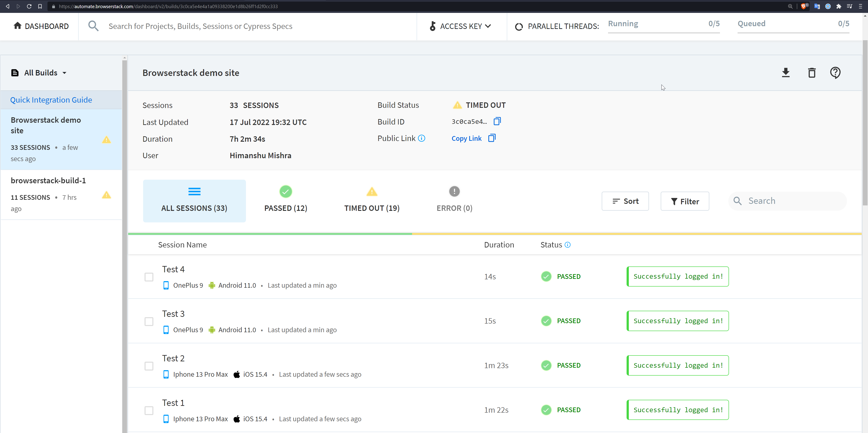The image size is (868, 433).
Task: Click the Filter button
Action: click(x=685, y=201)
